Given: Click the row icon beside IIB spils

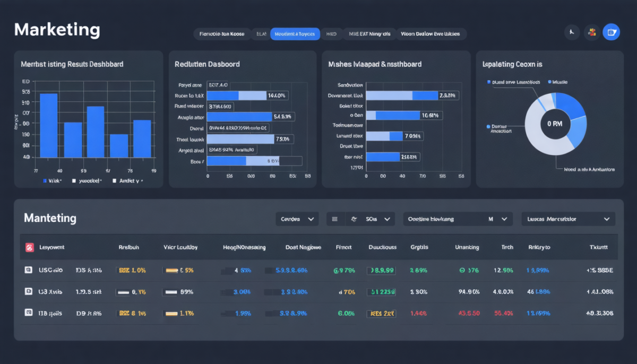Looking at the screenshot, I should coord(29,313).
